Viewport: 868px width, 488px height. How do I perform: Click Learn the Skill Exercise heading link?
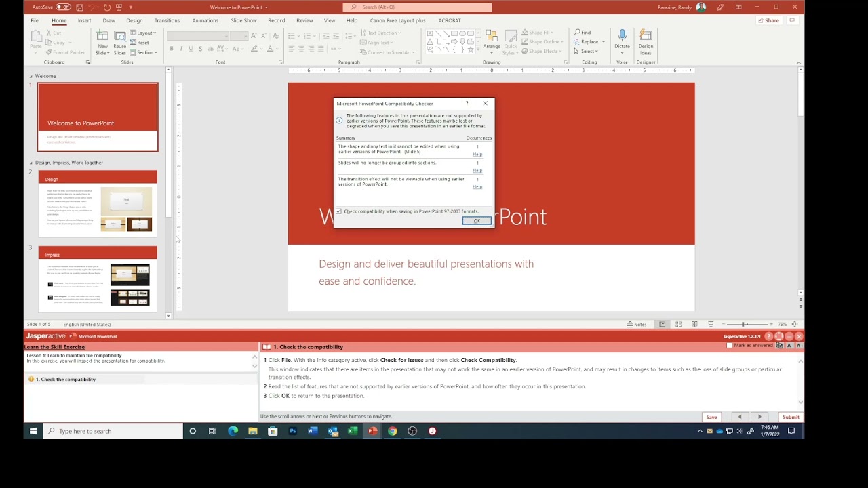click(54, 347)
